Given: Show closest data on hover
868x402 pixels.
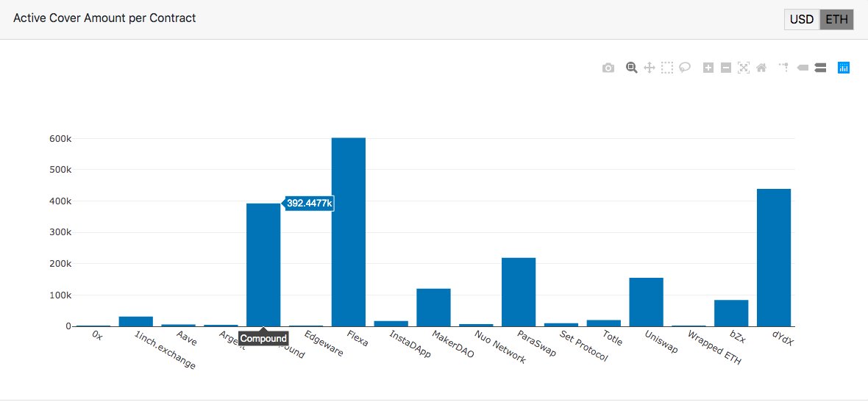Looking at the screenshot, I should [802, 68].
